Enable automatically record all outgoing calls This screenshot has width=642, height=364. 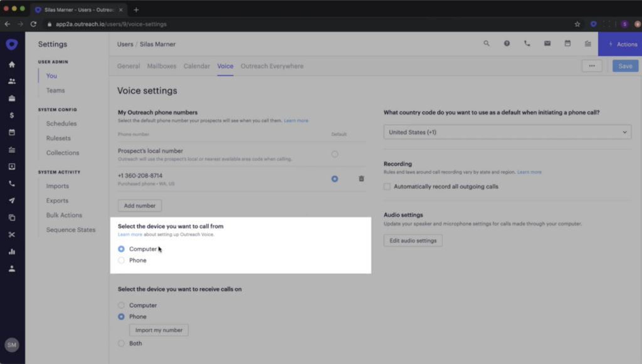click(x=387, y=187)
